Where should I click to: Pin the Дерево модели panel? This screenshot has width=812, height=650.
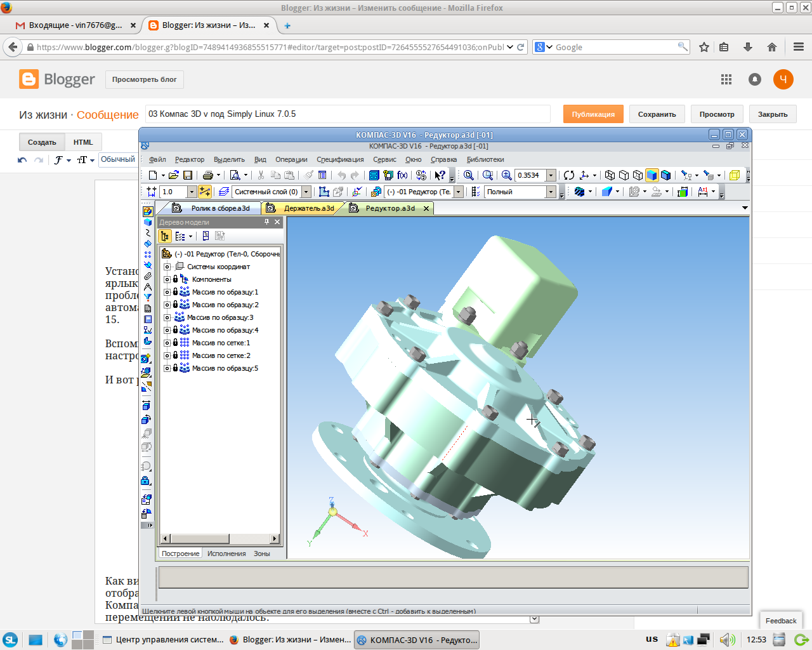point(267,222)
